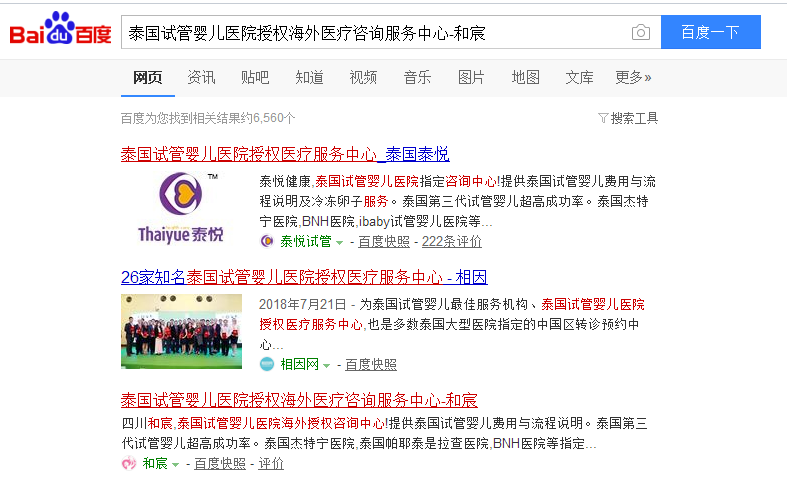Image resolution: width=787 pixels, height=485 pixels.
Task: Click the Thaiyue 泰悦 logo thumbnail
Action: 181,208
